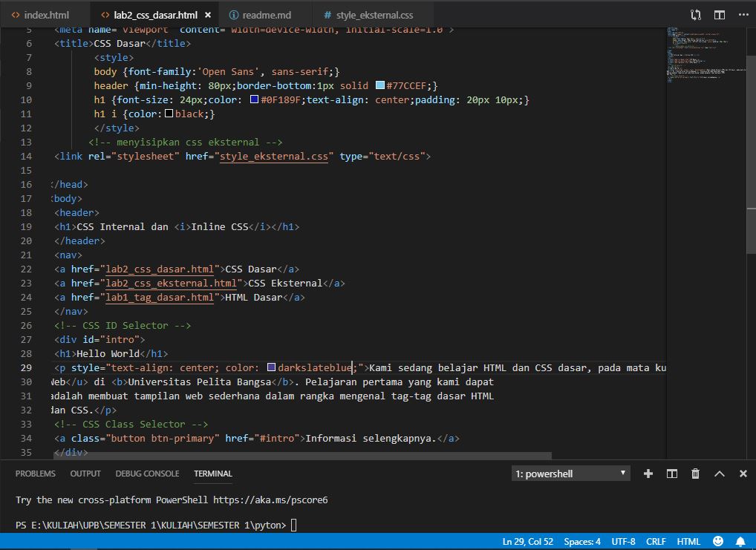Kill the terminal with the trash icon
This screenshot has height=550, width=756.
(694, 473)
